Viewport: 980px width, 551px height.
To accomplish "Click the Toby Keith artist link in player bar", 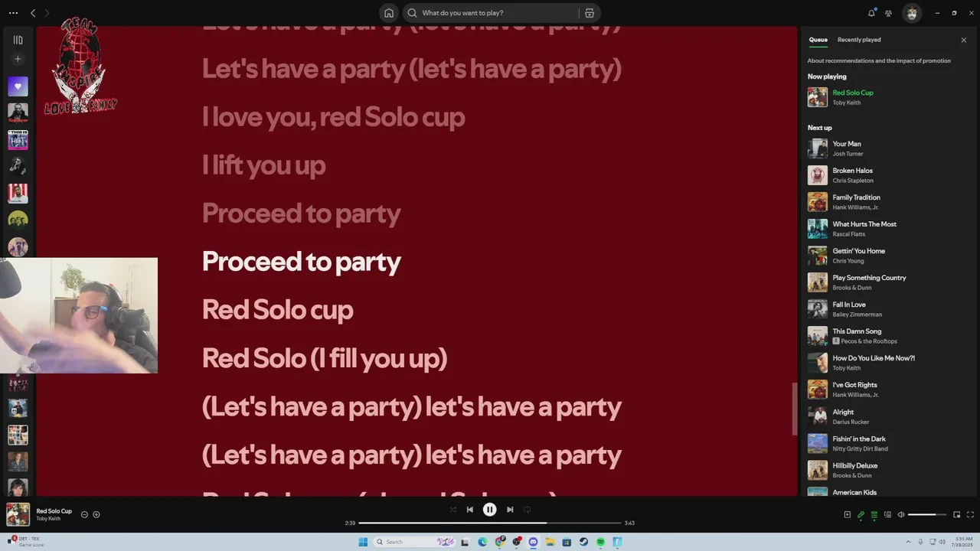I will [x=48, y=519].
